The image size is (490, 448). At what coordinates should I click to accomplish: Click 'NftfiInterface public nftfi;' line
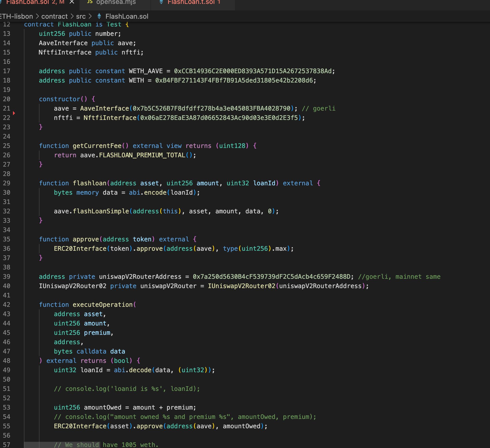pyautogui.click(x=91, y=52)
